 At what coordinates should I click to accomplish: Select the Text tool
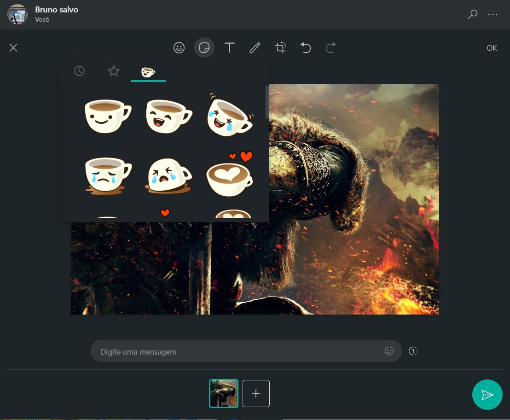pos(230,48)
